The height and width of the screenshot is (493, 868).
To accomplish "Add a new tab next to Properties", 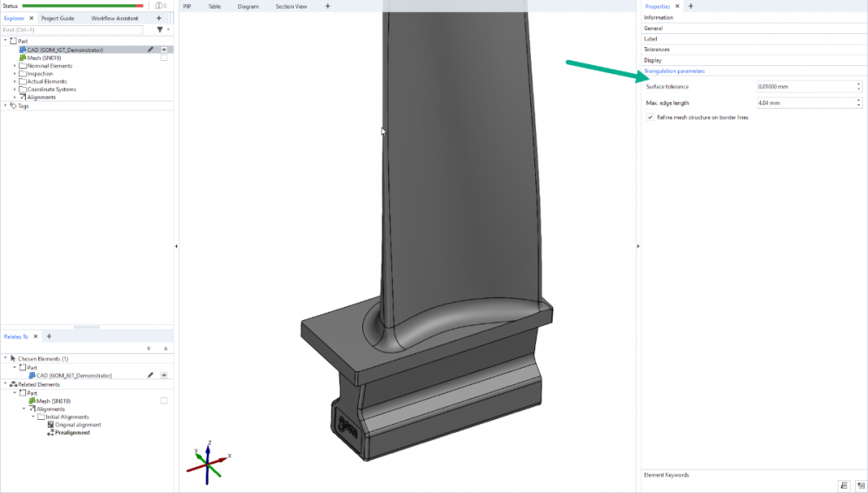I will click(x=691, y=6).
